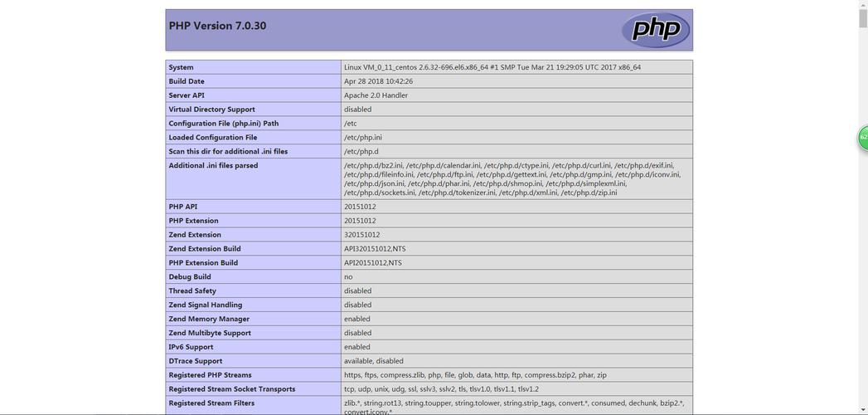Select the 'Zend Multibyte Support' label
Viewport: 868px width, 415px height.
tap(210, 333)
